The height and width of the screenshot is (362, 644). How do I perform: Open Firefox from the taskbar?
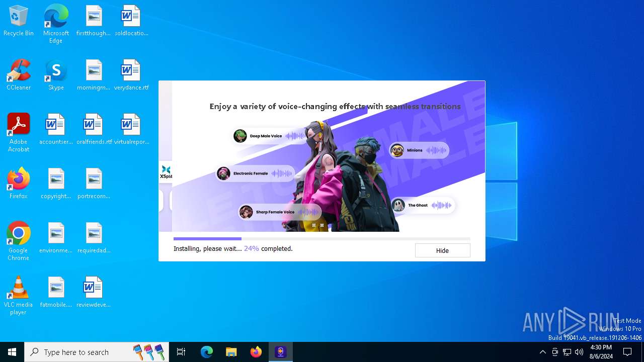256,352
